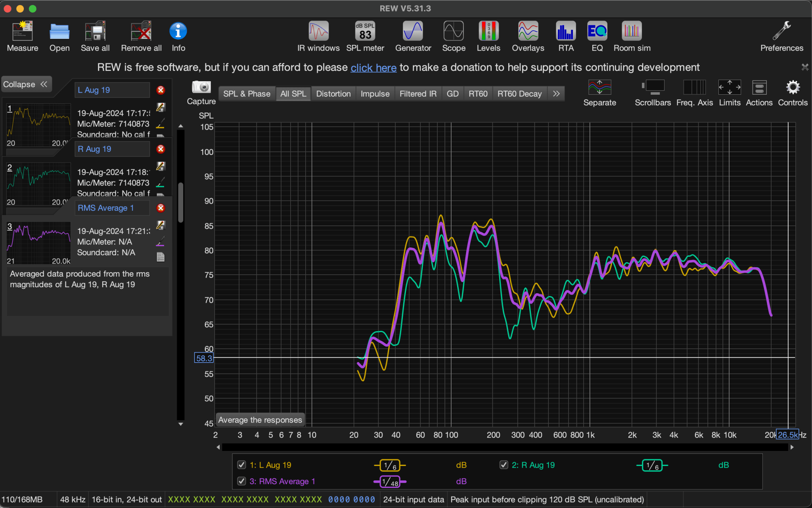Open the SPL meter

click(365, 36)
